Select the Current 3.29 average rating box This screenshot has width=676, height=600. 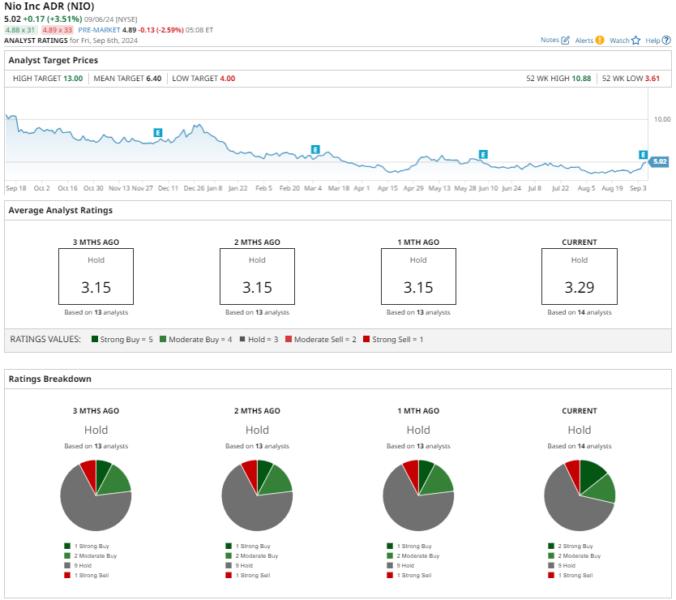point(579,276)
